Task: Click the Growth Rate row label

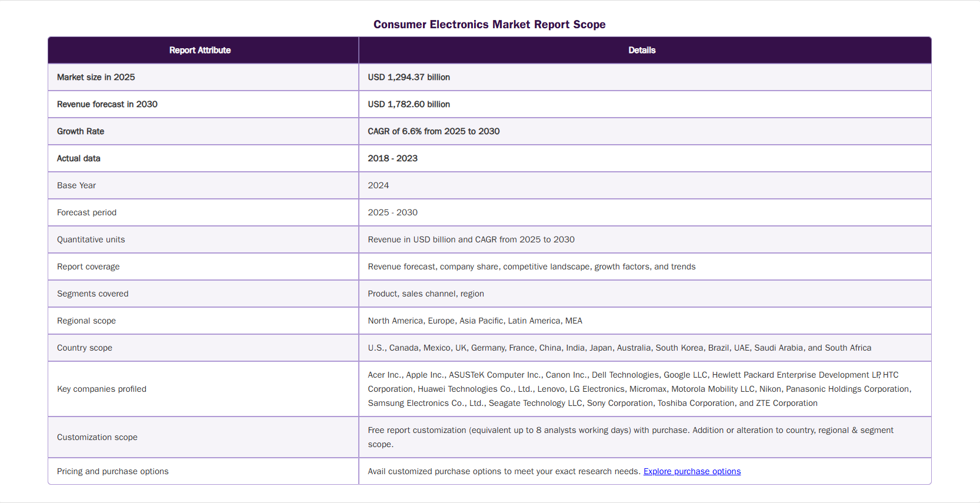Action: click(81, 131)
